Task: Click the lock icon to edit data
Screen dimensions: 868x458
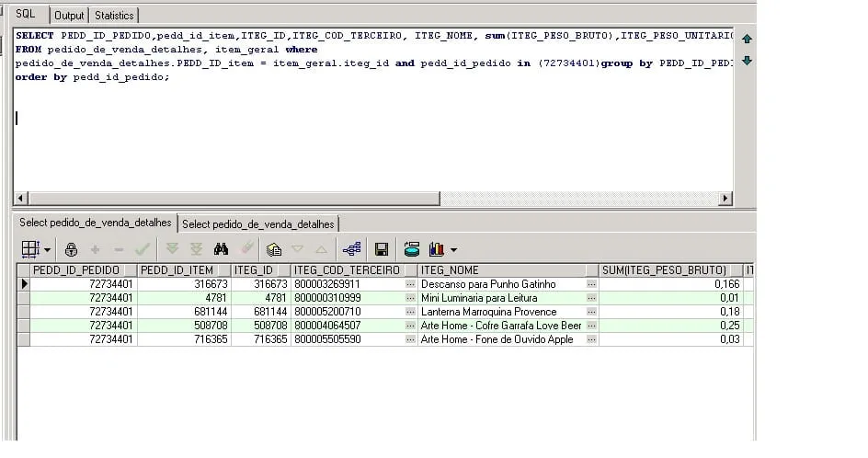Action: 71,249
